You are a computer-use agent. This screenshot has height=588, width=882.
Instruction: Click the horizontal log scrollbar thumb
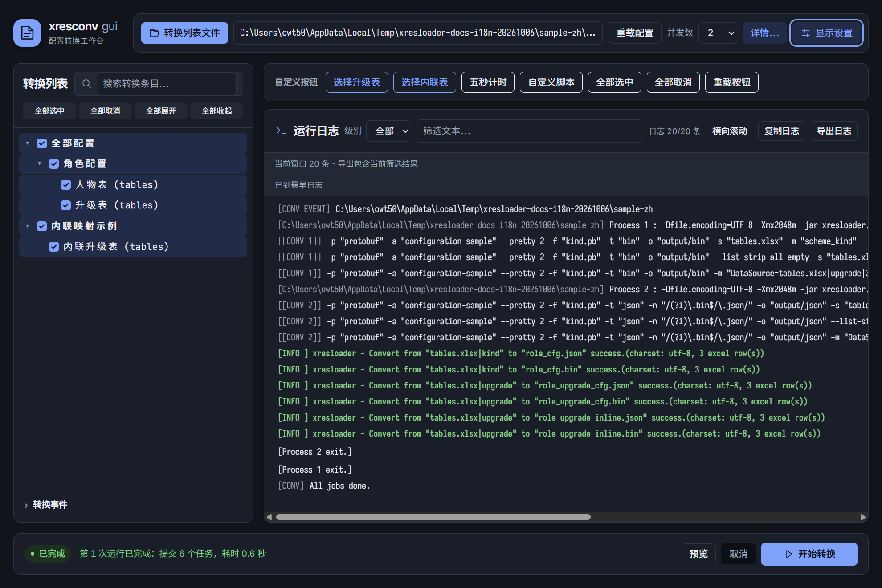click(433, 517)
